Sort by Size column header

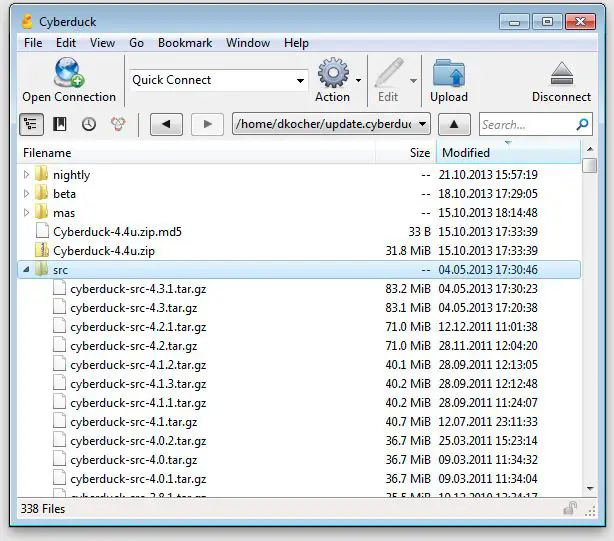(x=406, y=153)
